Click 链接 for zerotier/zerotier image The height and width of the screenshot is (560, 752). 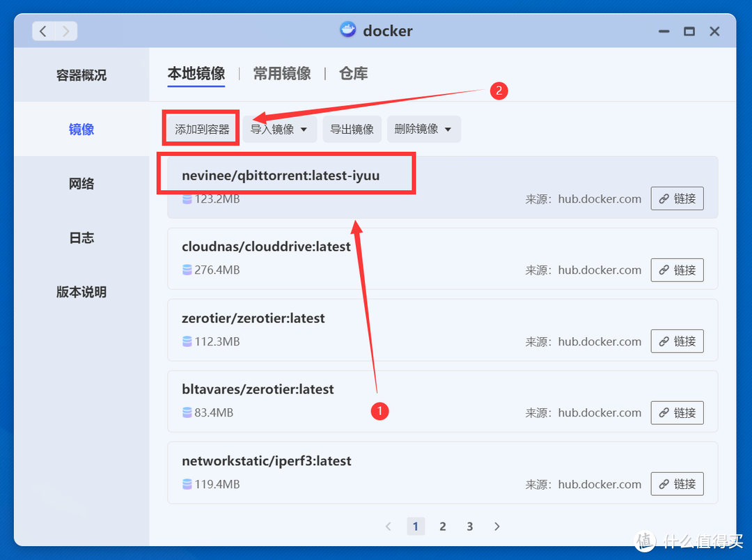[677, 341]
